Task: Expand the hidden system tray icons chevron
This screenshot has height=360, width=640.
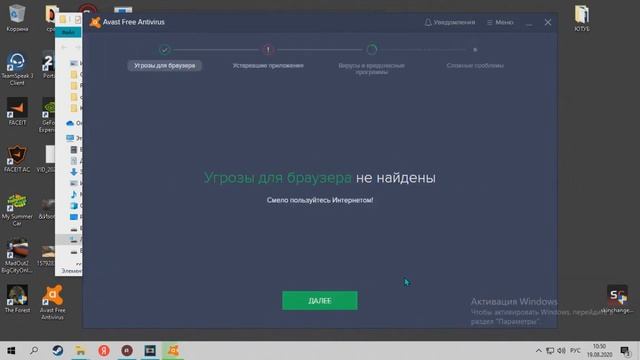Action: click(538, 351)
